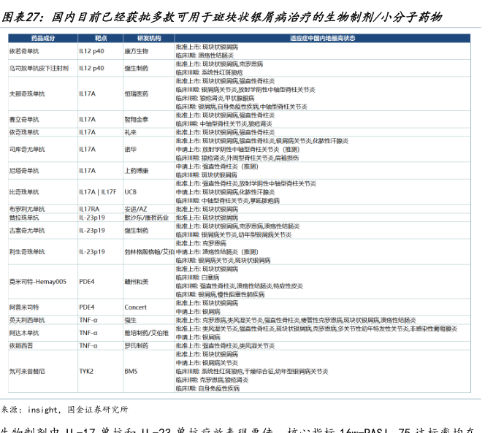The width and height of the screenshot is (504, 433).
Task: Click the 恒瑞医药 developer cell
Action: [x=136, y=94]
